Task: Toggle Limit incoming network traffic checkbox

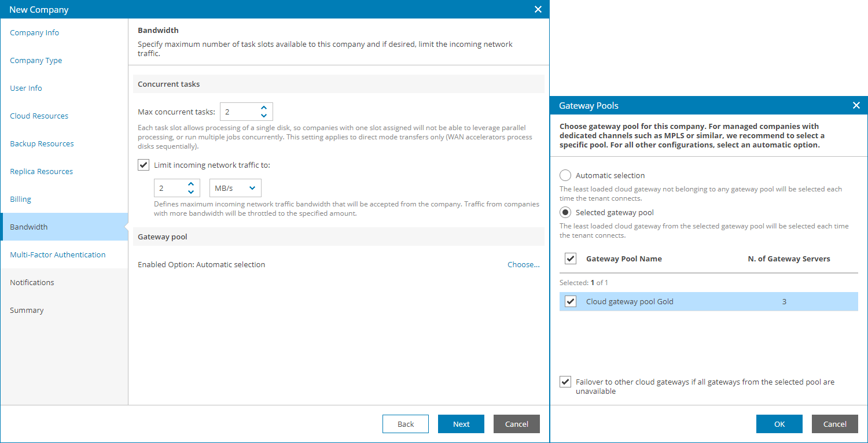Action: [144, 165]
